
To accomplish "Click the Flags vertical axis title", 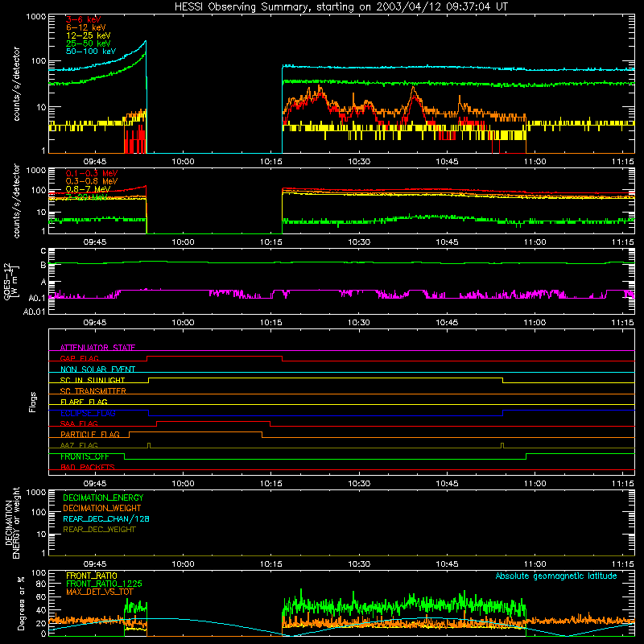I will 32,402.
